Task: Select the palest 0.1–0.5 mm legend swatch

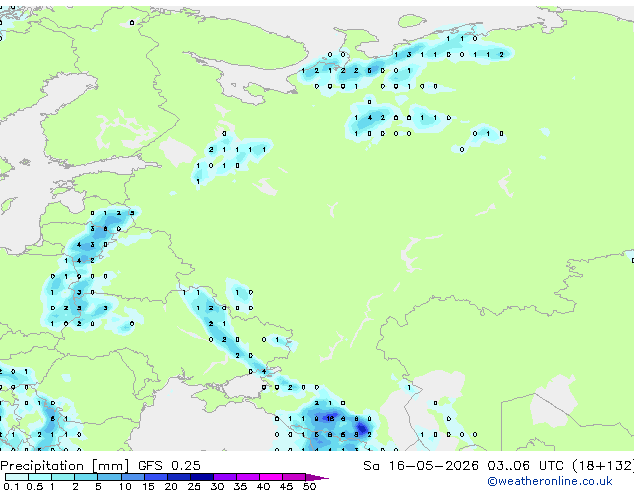Action: point(17,477)
